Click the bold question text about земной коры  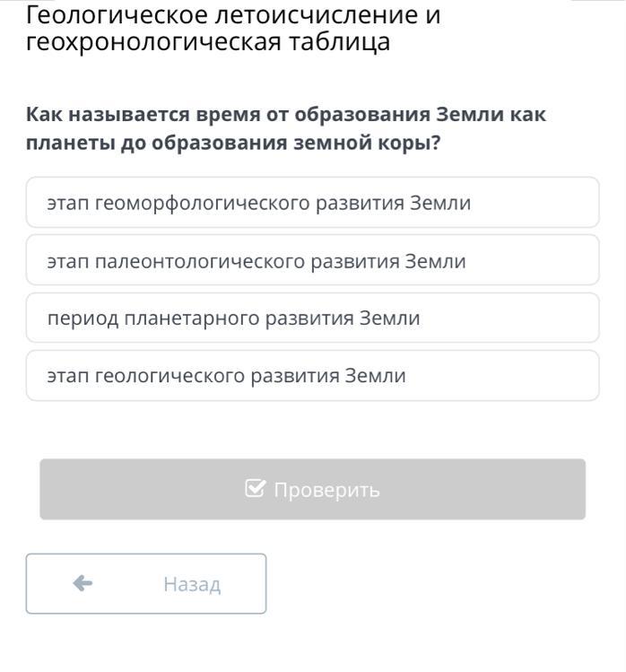(x=285, y=129)
